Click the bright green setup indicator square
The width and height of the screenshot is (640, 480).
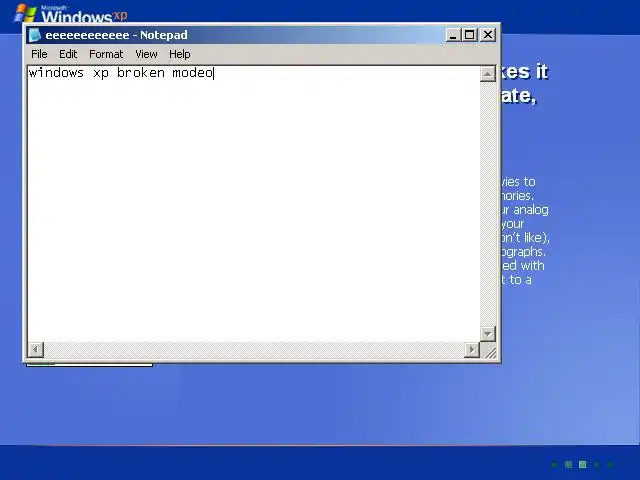pyautogui.click(x=583, y=464)
